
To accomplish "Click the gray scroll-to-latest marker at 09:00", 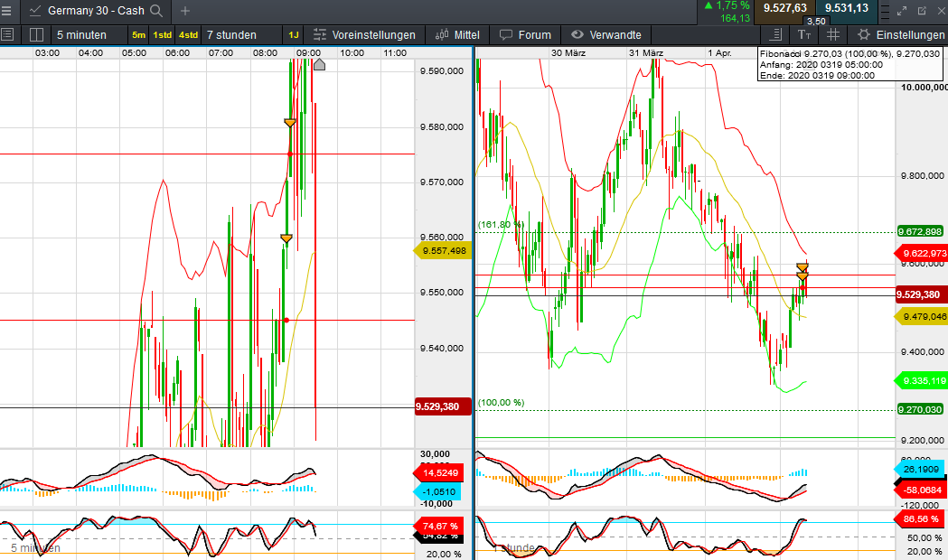I will coord(319,65).
